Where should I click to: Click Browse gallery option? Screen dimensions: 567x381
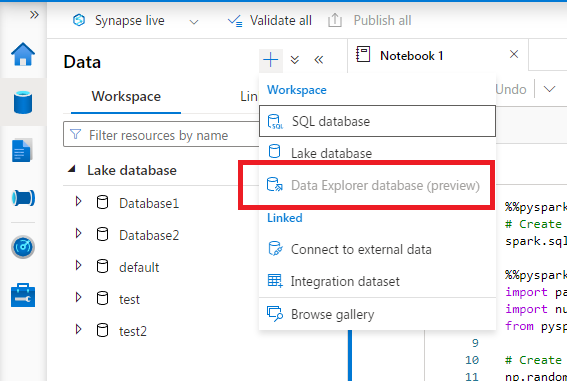tap(377, 314)
